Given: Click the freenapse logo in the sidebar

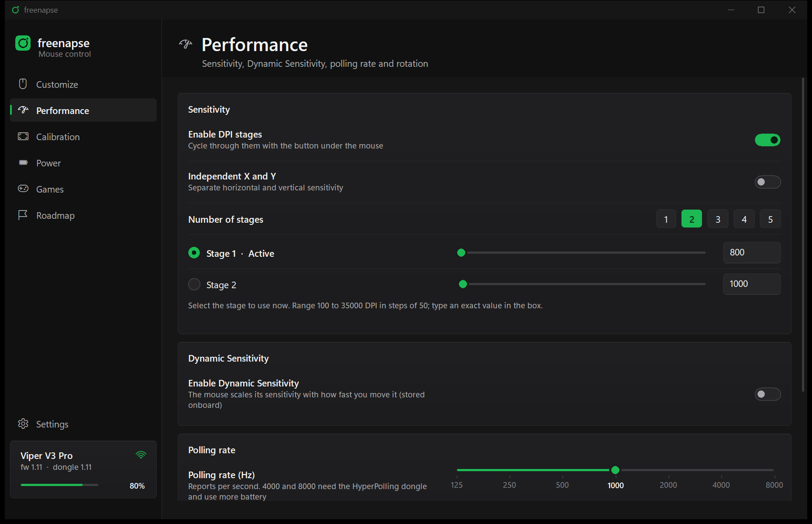Looking at the screenshot, I should tap(23, 43).
